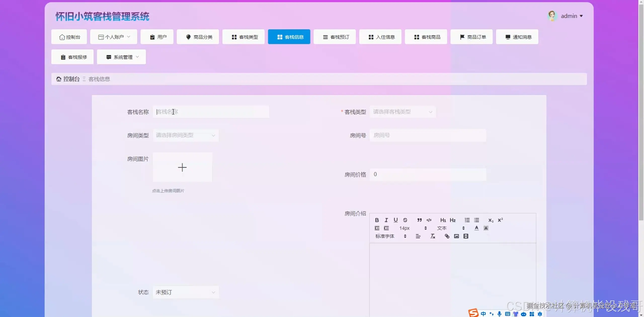The width and height of the screenshot is (644, 317).
Task: Toggle bold formatting in the room intro editor
Action: click(x=377, y=220)
